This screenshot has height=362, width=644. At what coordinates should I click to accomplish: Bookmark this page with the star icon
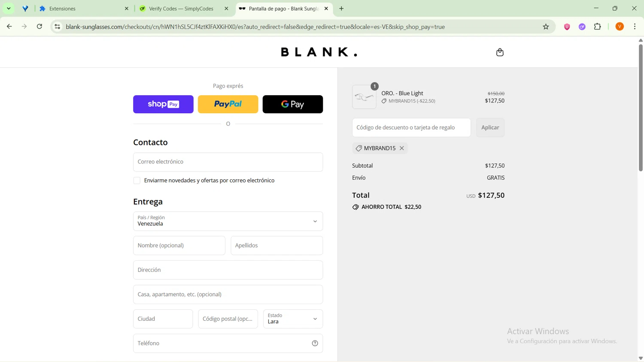click(546, 27)
